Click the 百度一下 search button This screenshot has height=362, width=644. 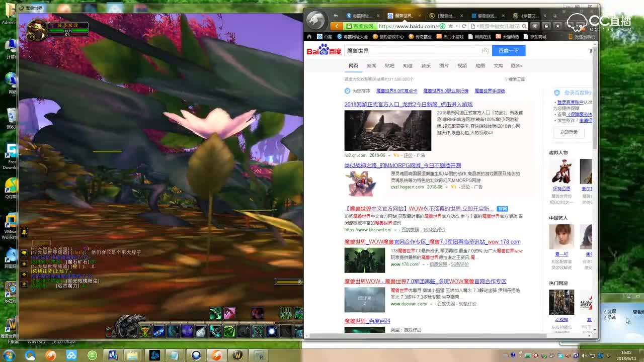508,51
